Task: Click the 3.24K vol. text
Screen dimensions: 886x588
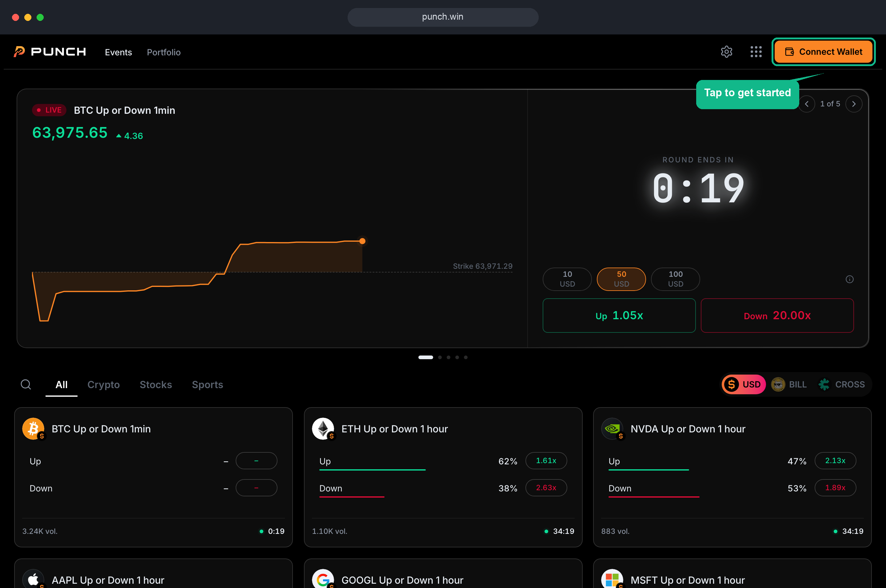Action: [40, 531]
